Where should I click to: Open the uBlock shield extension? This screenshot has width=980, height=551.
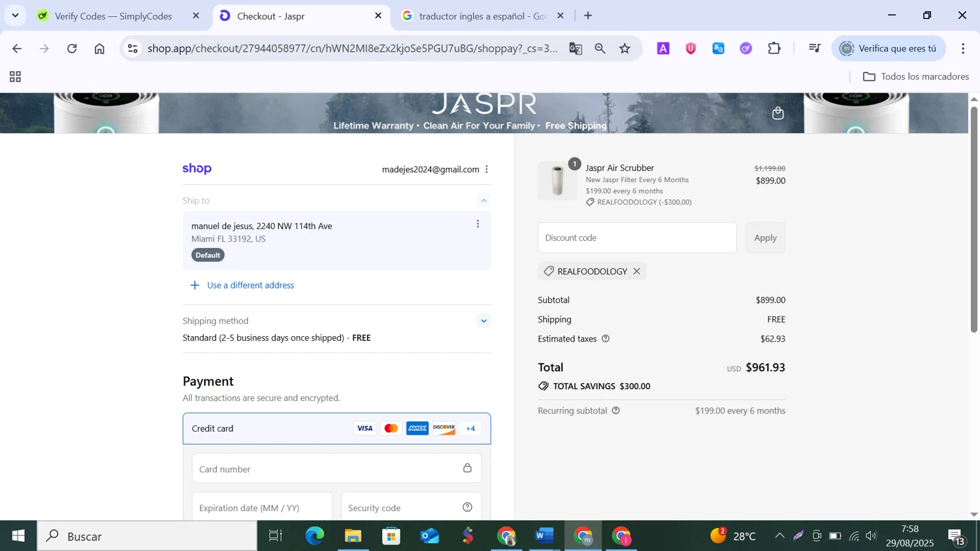[691, 48]
